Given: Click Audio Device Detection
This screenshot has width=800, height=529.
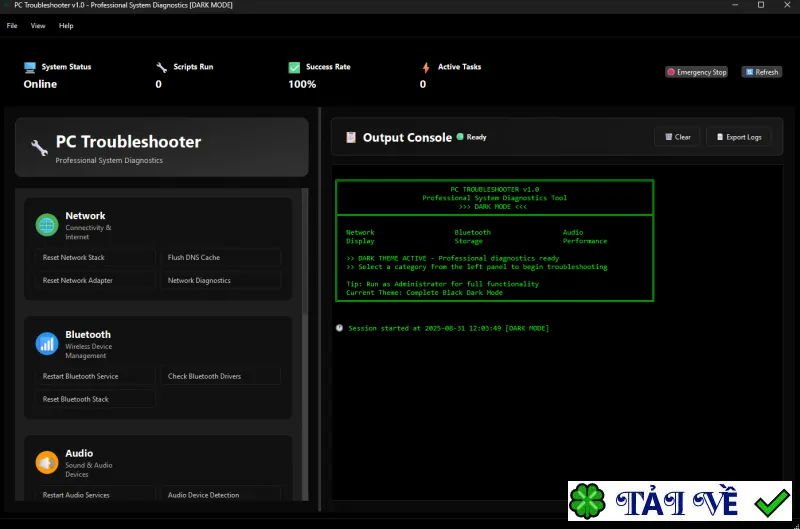Looking at the screenshot, I should click(x=220, y=494).
